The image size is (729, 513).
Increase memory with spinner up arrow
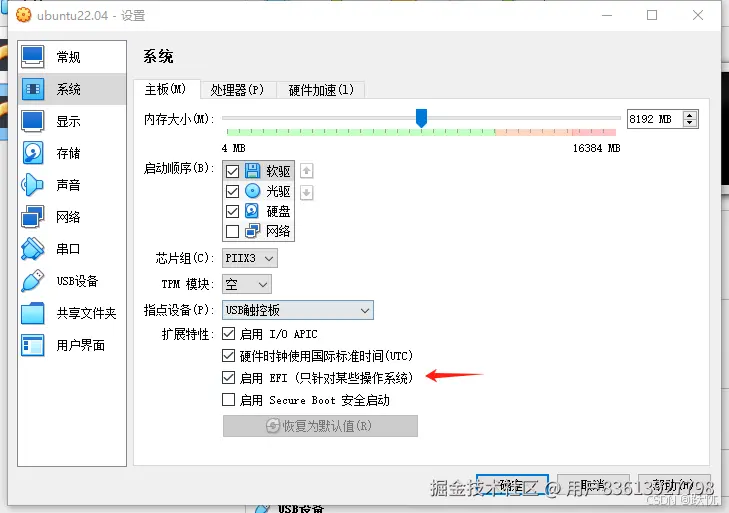(x=690, y=115)
